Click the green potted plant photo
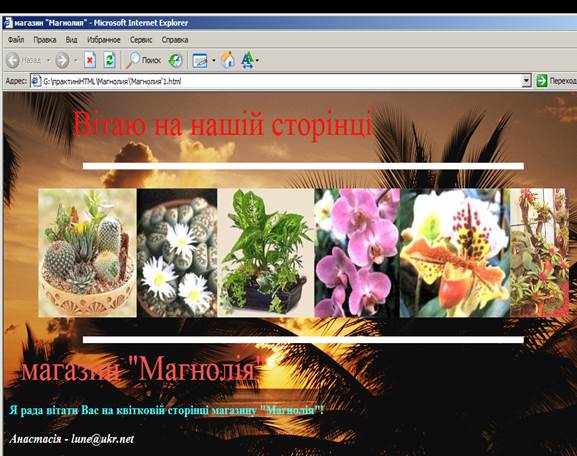577x456 pixels. [266, 253]
